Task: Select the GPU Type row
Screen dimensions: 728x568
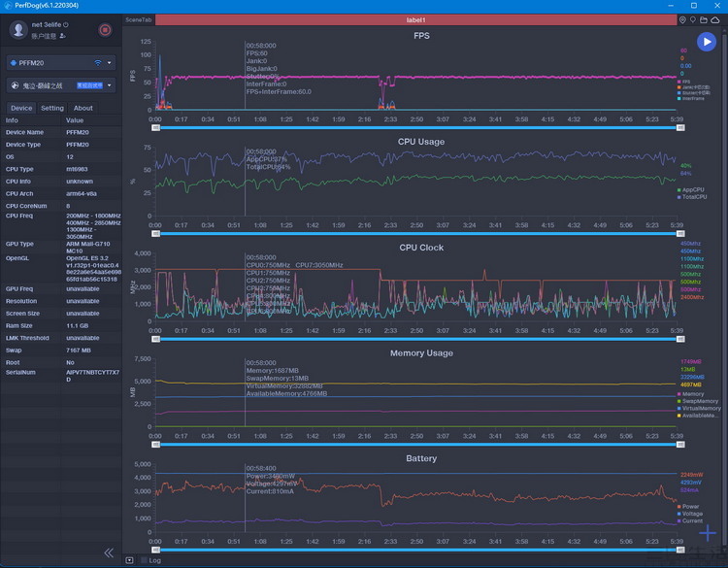Action: point(61,247)
